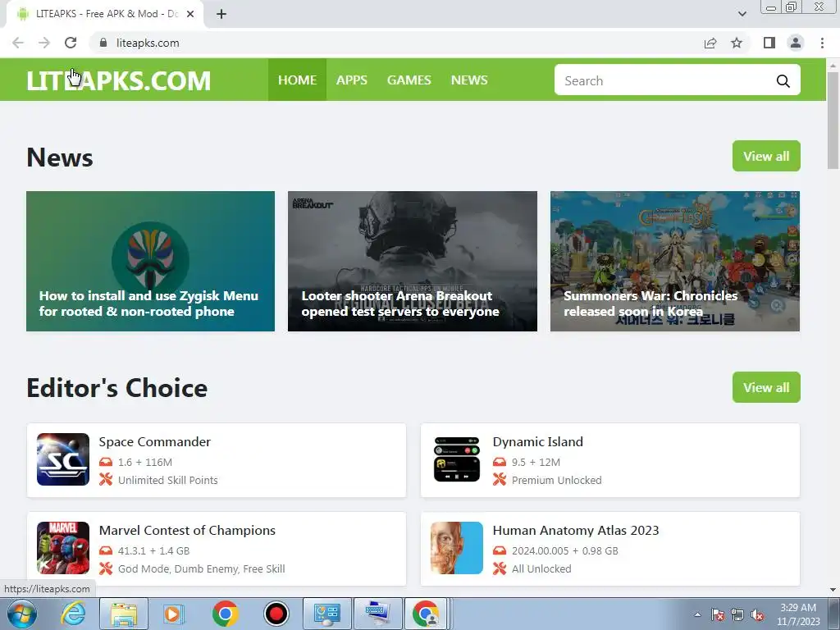Screen dimensions: 840x630
Task: Select the LITEAPKS browser tab
Action: (x=104, y=14)
